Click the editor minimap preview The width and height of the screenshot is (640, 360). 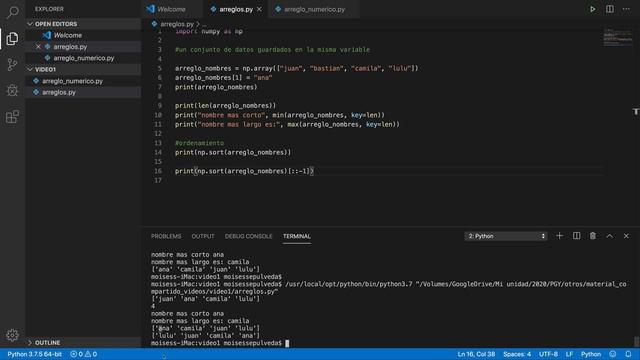click(618, 38)
